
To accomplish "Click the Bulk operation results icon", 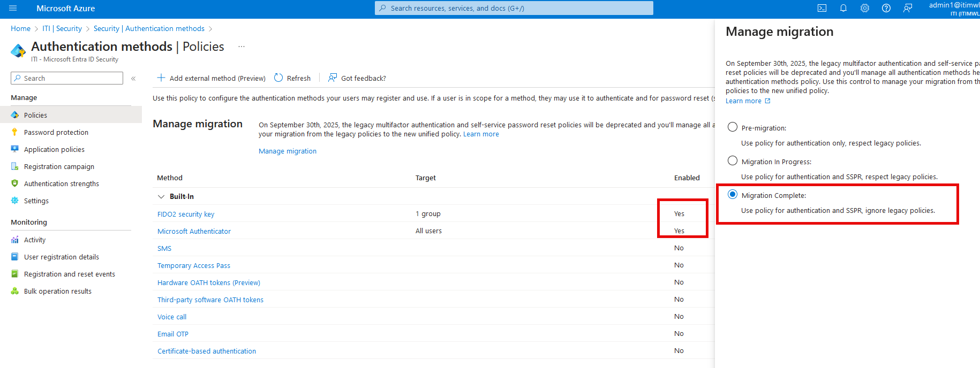I will pos(15,291).
